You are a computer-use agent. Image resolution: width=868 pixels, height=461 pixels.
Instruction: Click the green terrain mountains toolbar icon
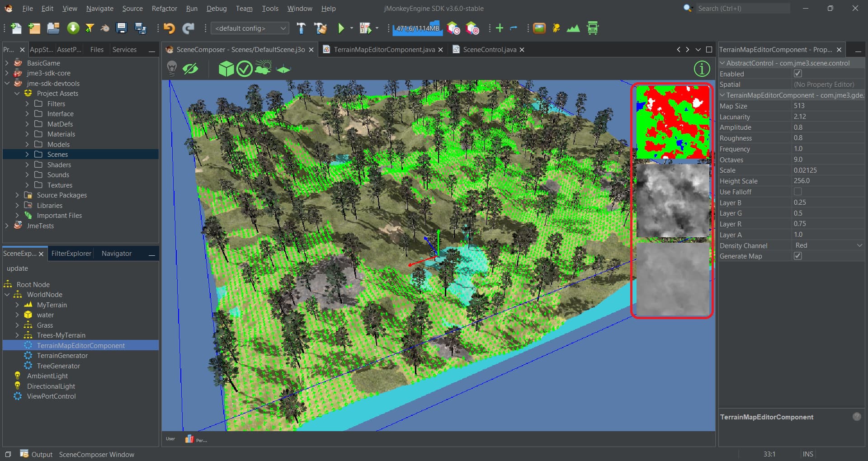point(573,28)
